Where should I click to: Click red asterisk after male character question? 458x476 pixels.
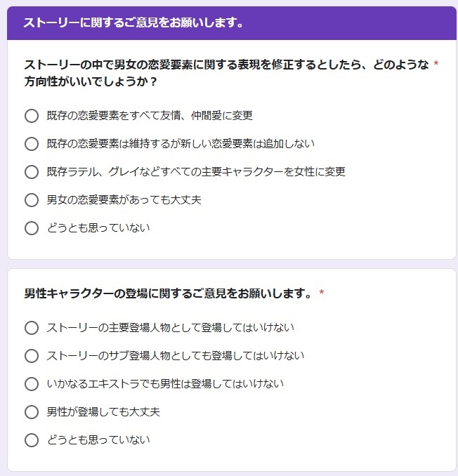[322, 293]
